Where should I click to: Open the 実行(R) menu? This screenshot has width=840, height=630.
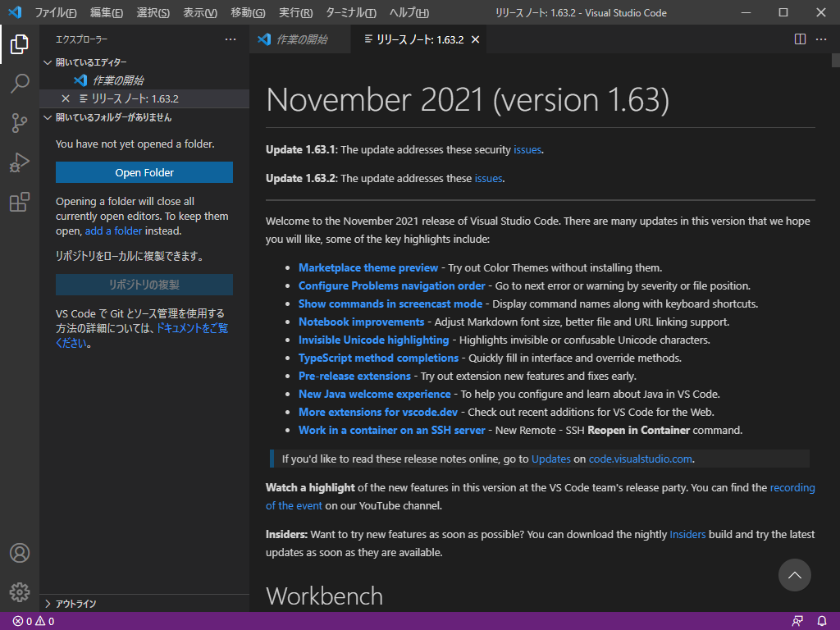click(295, 12)
